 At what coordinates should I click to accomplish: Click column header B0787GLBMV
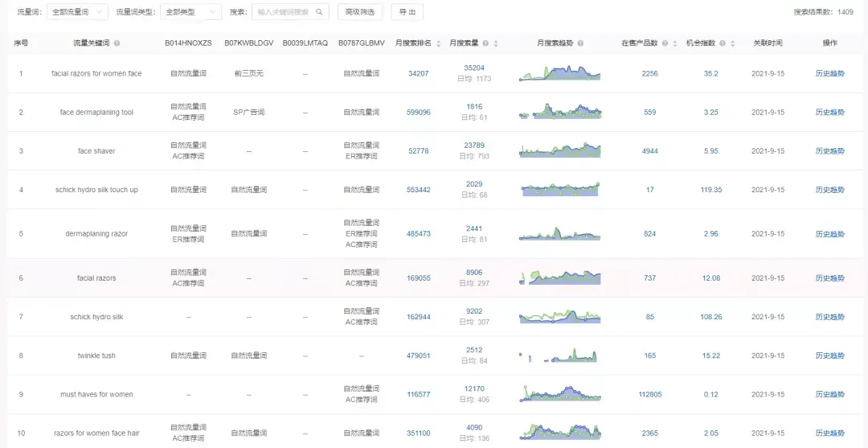tap(362, 43)
